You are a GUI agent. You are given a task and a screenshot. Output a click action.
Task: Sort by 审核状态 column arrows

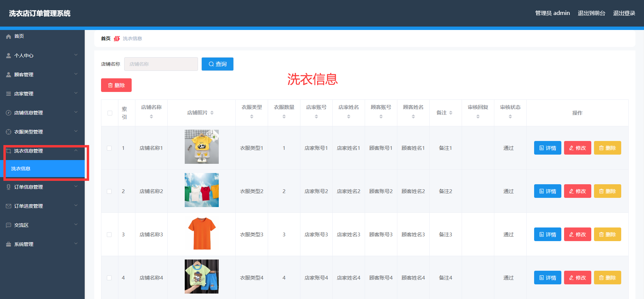tap(510, 116)
